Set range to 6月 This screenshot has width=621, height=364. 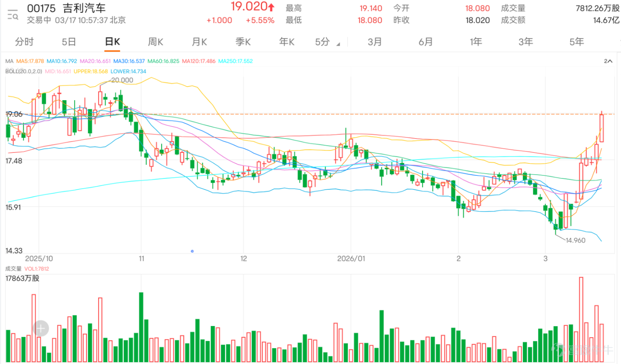[x=426, y=42]
